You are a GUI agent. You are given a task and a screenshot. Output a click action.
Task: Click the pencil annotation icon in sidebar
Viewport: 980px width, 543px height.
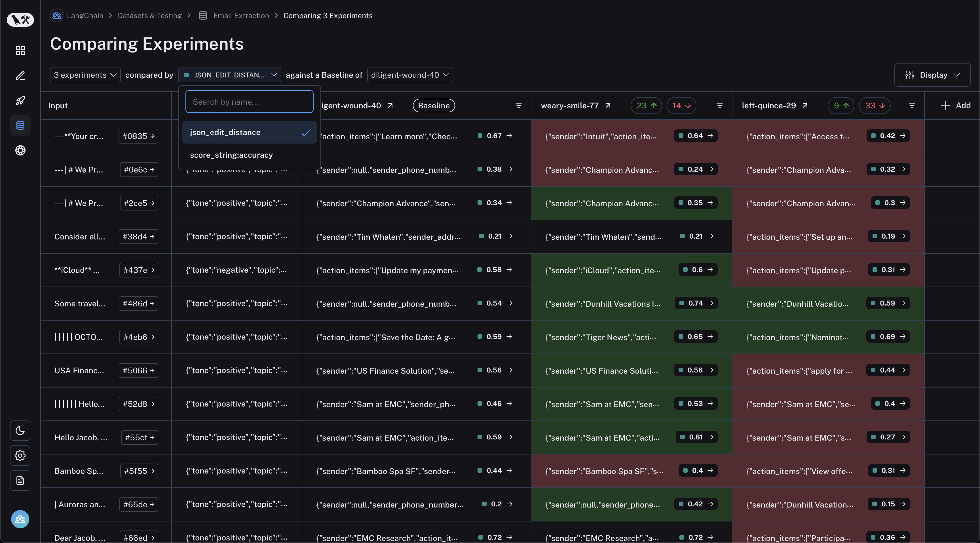pyautogui.click(x=20, y=76)
